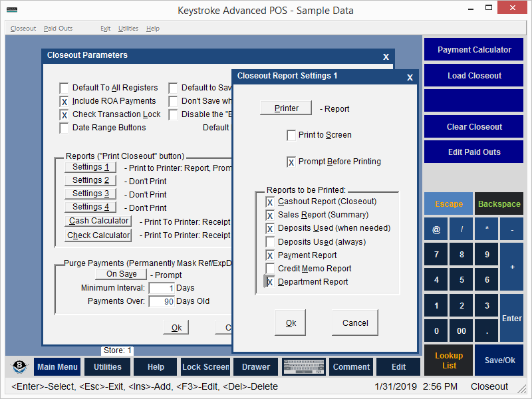The height and width of the screenshot is (399, 532).
Task: Open Settings 2 report configuration
Action: click(x=90, y=181)
